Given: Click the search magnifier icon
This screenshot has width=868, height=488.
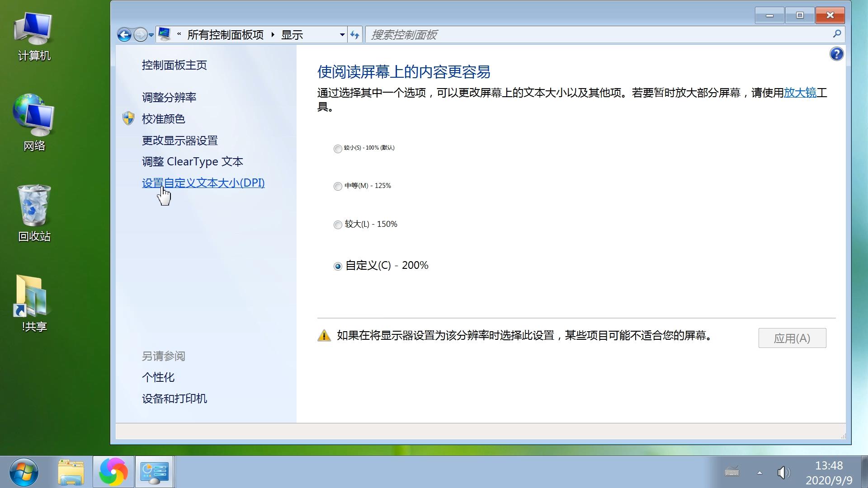Looking at the screenshot, I should click(x=837, y=34).
